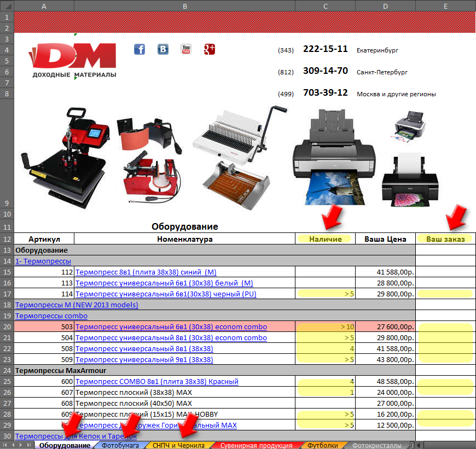
Task: Click the previous sheet navigation arrow
Action: (x=13, y=445)
